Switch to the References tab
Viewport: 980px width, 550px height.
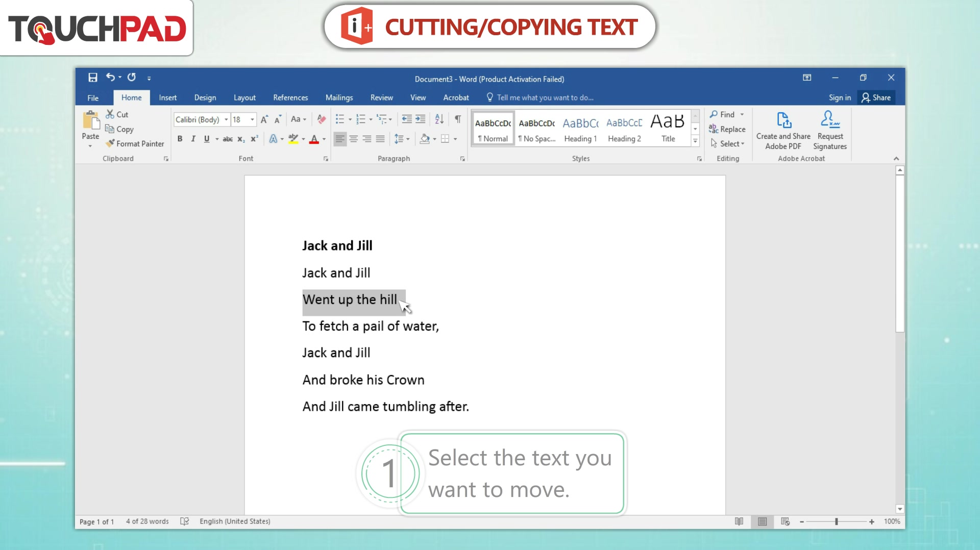(x=290, y=97)
